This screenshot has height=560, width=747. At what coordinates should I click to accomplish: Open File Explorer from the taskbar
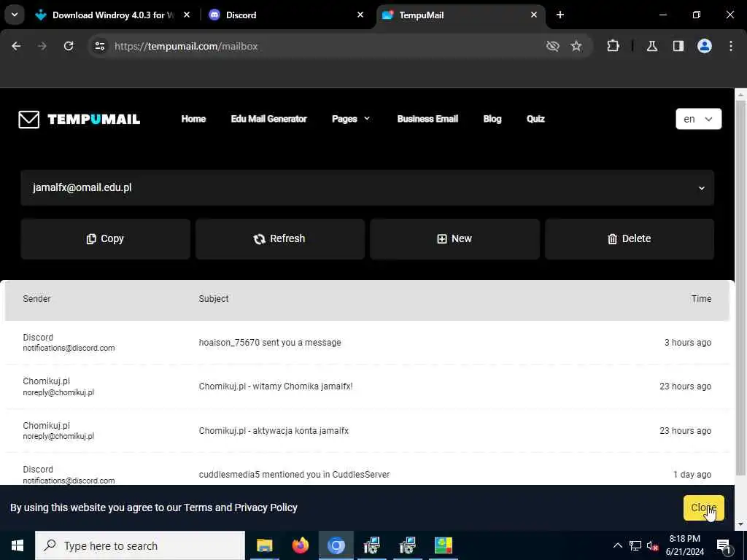(264, 545)
